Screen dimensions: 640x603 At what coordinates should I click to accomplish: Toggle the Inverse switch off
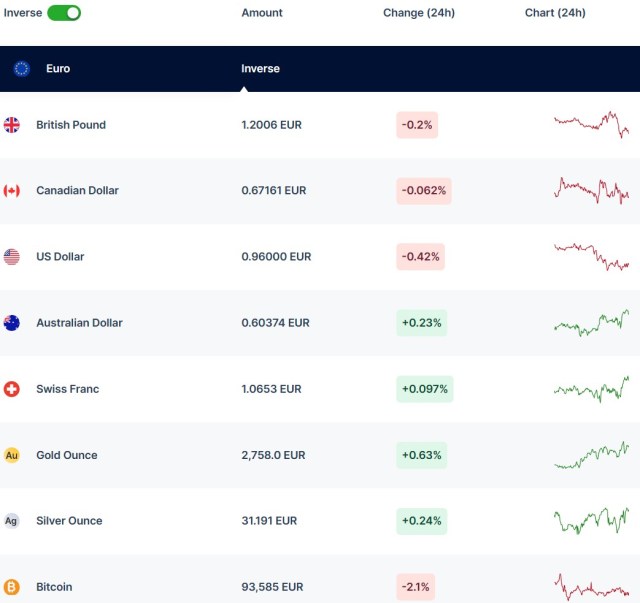[64, 13]
